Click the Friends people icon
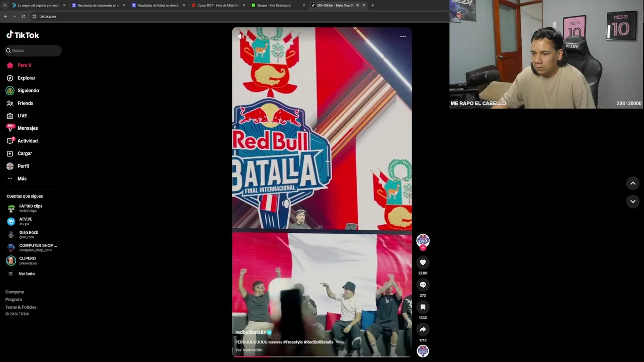This screenshot has width=644, height=362. (10, 103)
